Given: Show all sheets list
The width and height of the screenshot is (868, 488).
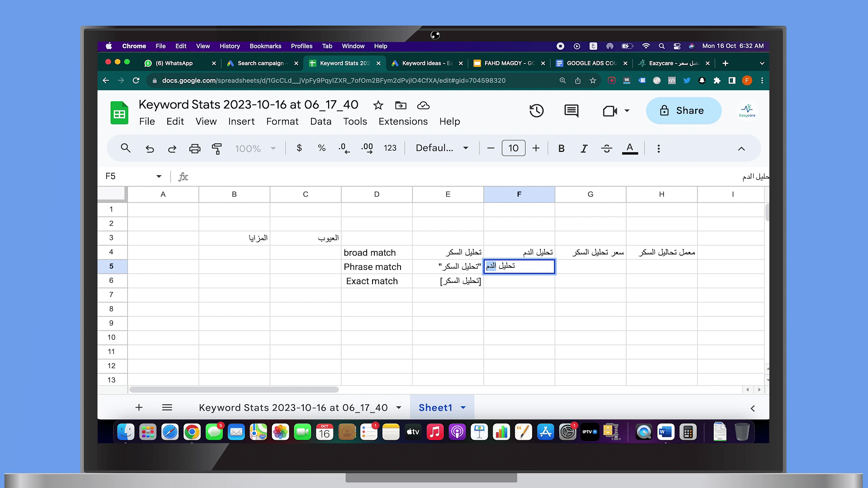Looking at the screenshot, I should click(x=167, y=408).
